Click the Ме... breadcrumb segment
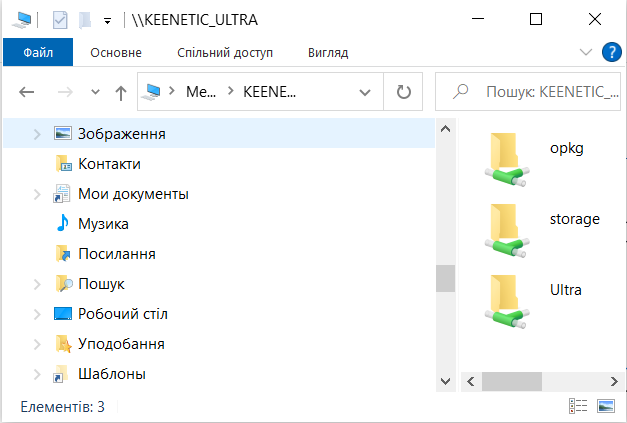The width and height of the screenshot is (627, 423). [201, 92]
